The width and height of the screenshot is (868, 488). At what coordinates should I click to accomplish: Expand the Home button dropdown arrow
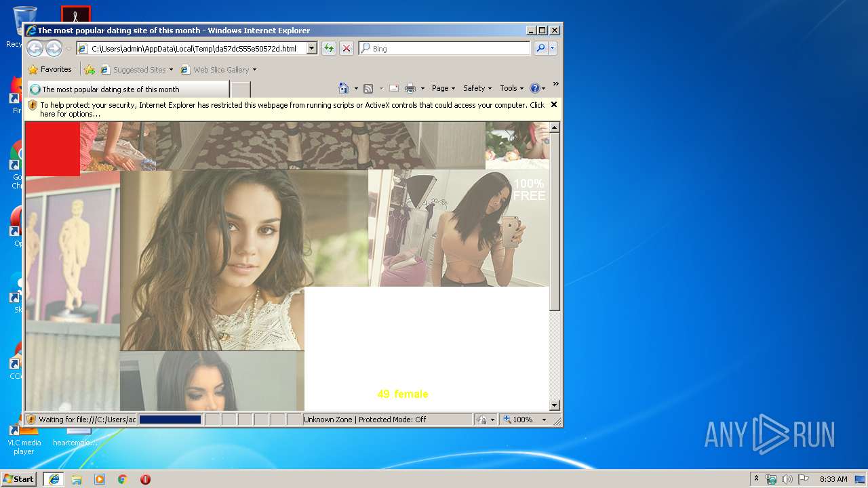click(x=356, y=88)
